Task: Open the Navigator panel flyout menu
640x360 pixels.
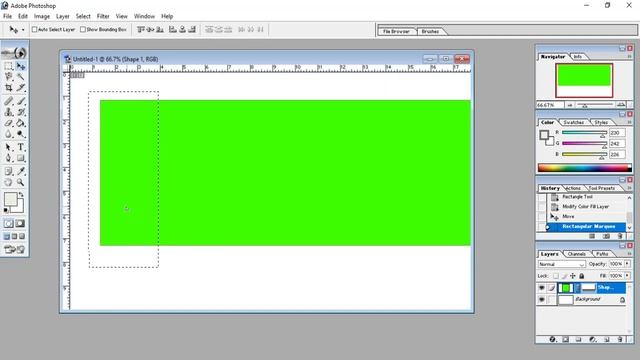Action: click(x=629, y=57)
